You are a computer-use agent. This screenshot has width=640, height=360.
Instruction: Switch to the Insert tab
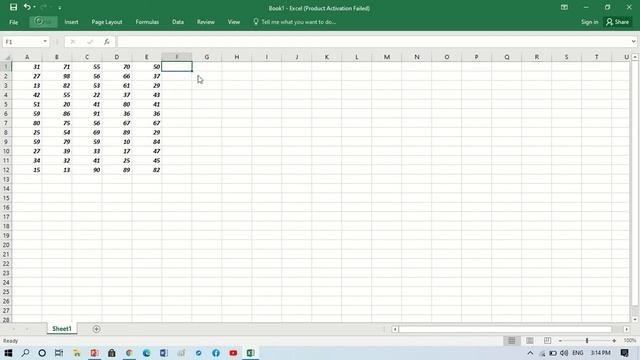click(x=71, y=22)
